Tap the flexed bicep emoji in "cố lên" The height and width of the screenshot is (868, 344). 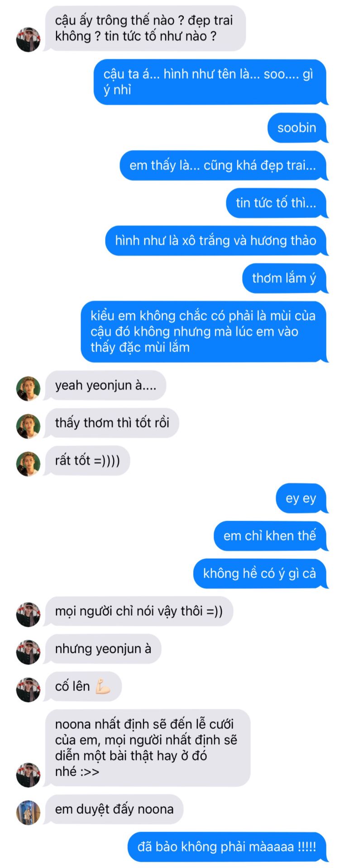pos(103,687)
